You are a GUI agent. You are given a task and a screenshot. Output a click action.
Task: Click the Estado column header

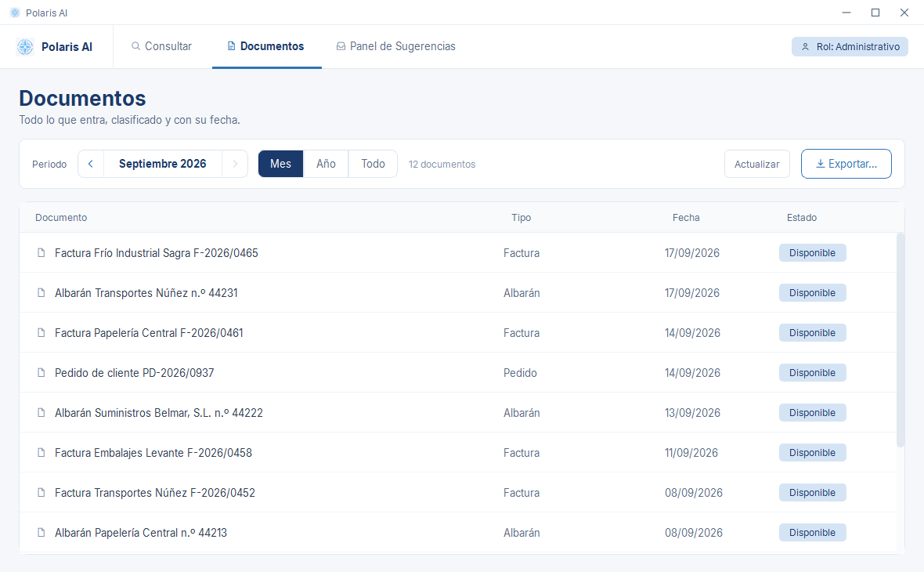(801, 218)
